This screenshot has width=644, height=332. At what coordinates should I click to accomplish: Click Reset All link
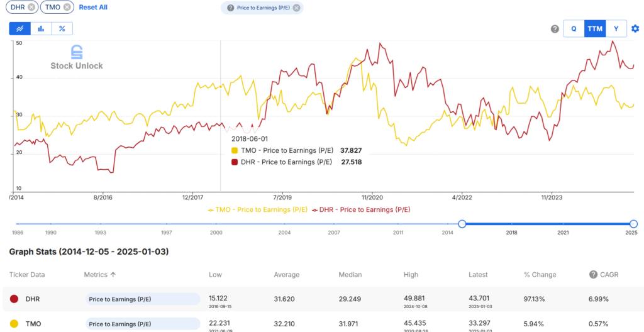(93, 8)
